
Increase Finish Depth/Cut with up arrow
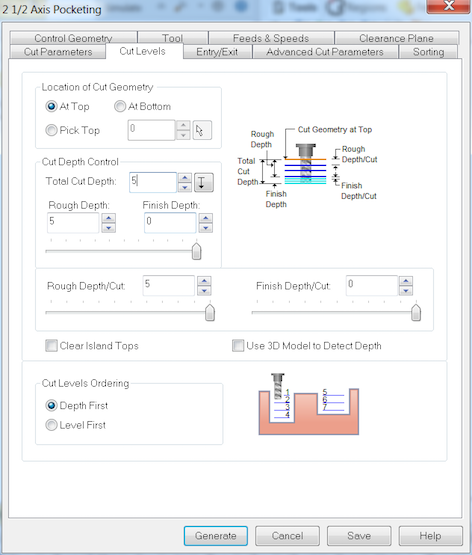pos(406,281)
